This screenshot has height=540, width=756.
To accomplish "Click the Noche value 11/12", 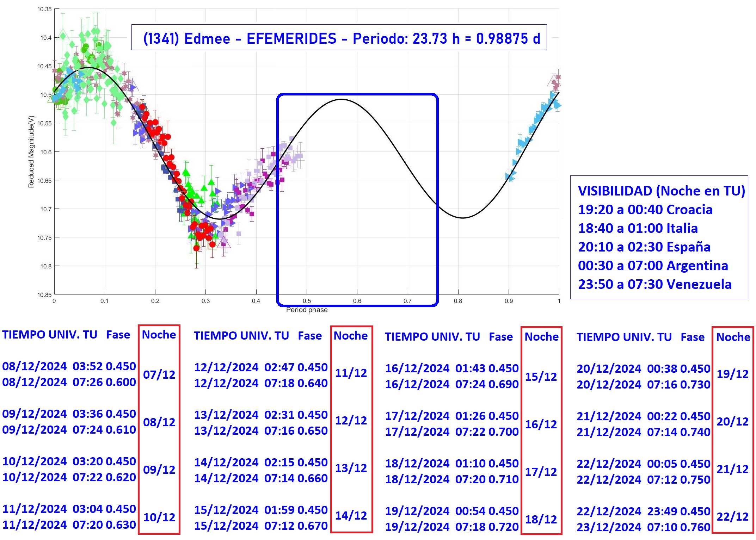I will pos(351,373).
